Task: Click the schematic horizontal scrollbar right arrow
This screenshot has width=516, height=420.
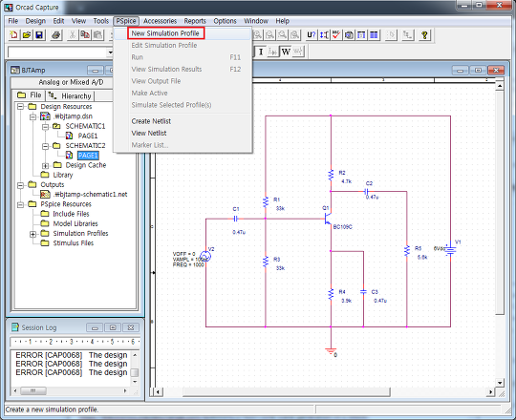Action: click(x=490, y=391)
